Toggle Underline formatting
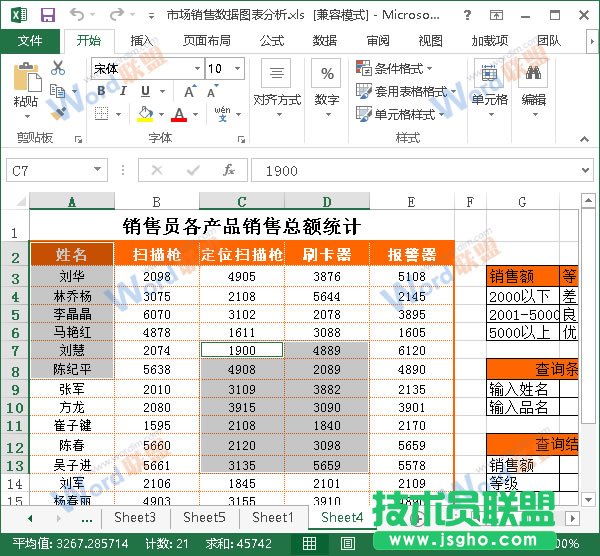Viewport: 600px width, 556px height. 145,91
